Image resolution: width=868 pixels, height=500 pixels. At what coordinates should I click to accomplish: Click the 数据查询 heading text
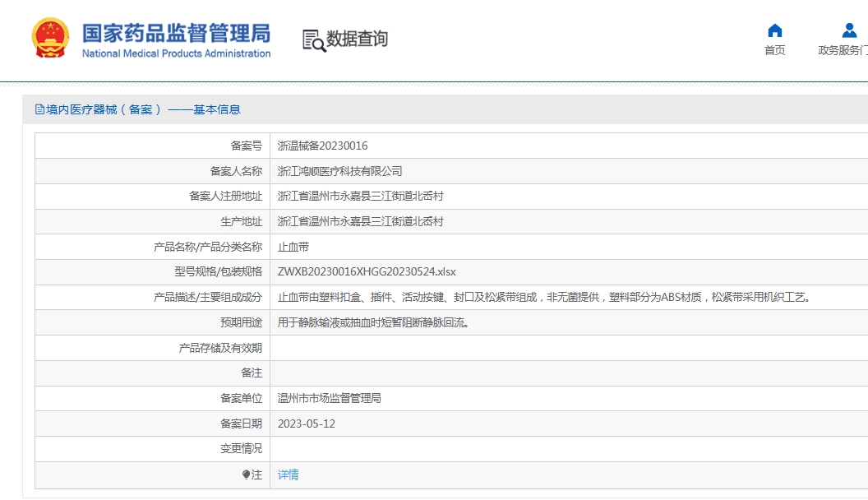click(x=357, y=39)
